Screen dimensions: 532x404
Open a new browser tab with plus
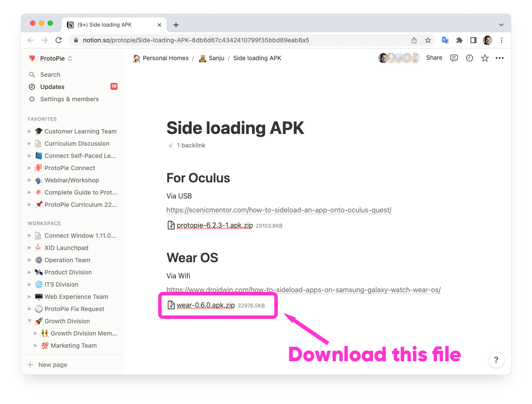point(176,25)
